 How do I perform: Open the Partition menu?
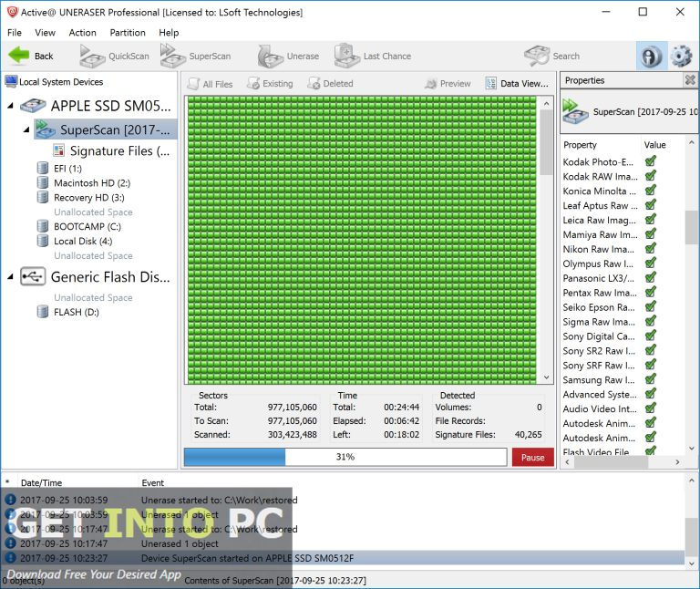pos(128,33)
